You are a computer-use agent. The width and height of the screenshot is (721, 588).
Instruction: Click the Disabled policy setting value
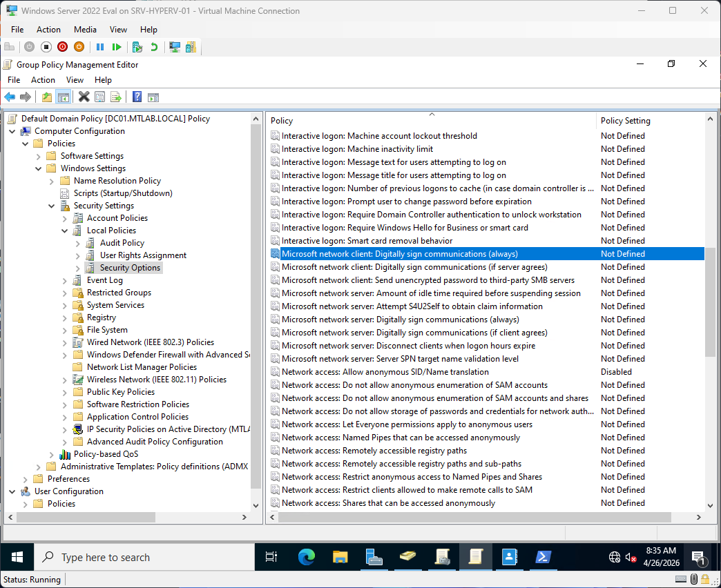point(616,371)
